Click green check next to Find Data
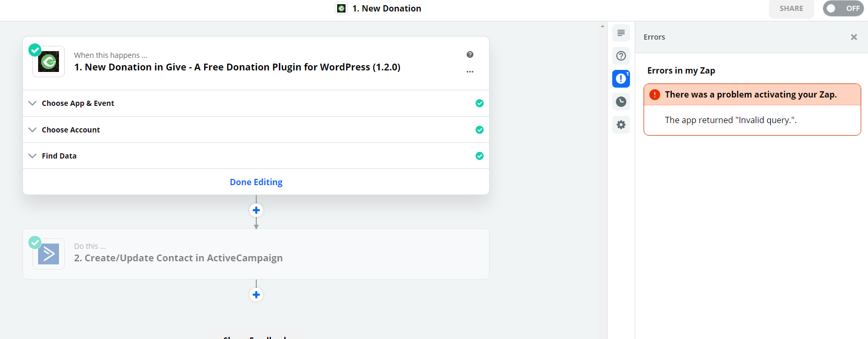 (x=480, y=156)
